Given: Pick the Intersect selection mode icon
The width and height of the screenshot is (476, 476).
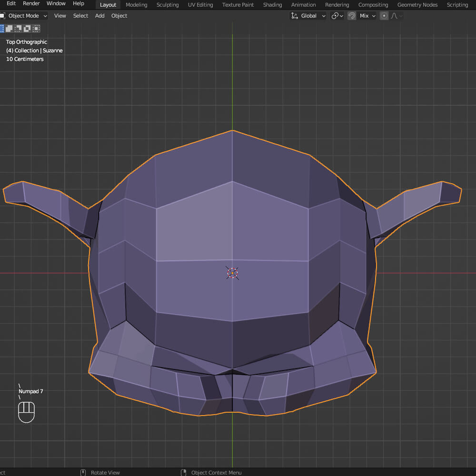Looking at the screenshot, I should [x=35, y=29].
